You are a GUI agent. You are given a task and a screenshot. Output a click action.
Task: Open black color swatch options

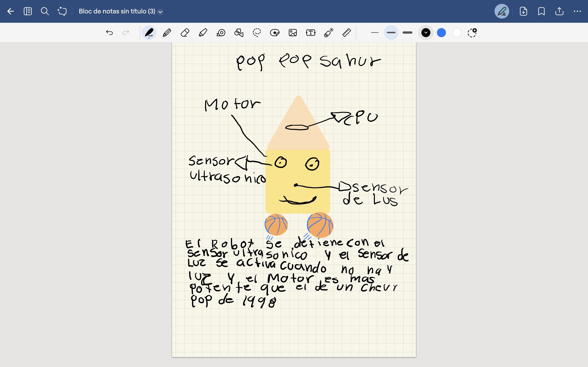426,33
